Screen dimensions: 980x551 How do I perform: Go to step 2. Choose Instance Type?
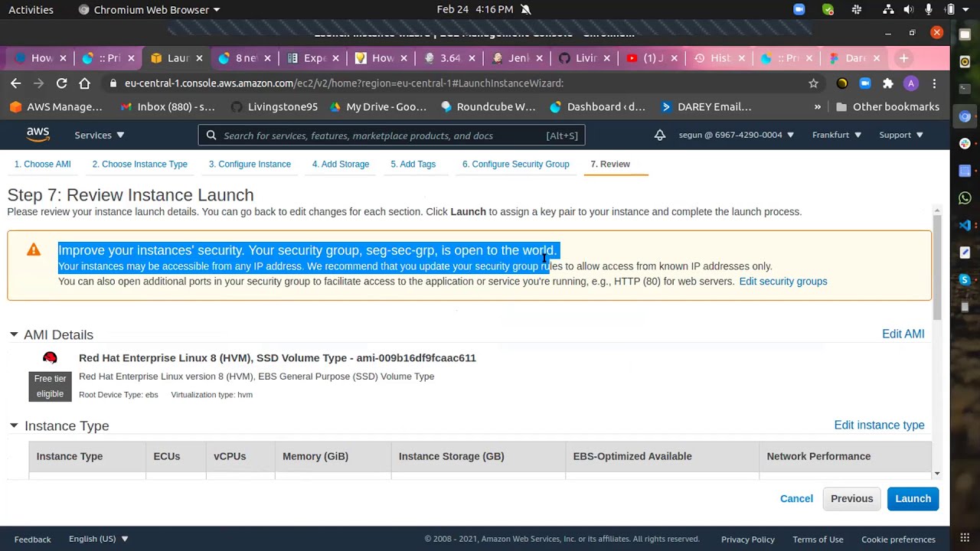(x=139, y=164)
